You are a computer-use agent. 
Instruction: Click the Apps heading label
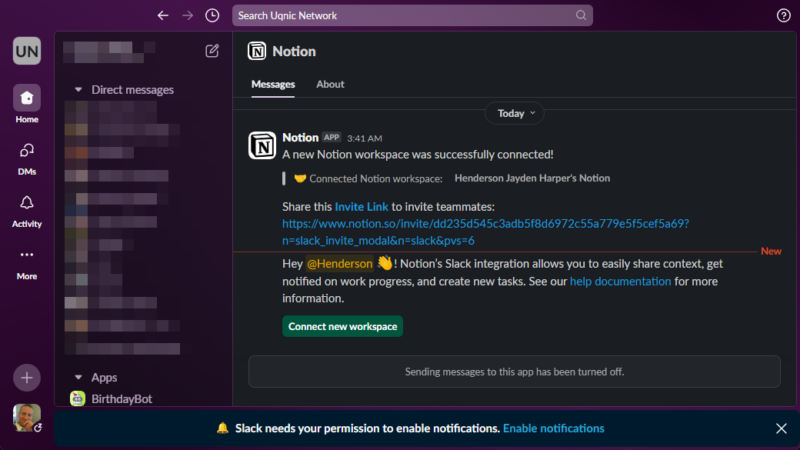[x=104, y=378]
